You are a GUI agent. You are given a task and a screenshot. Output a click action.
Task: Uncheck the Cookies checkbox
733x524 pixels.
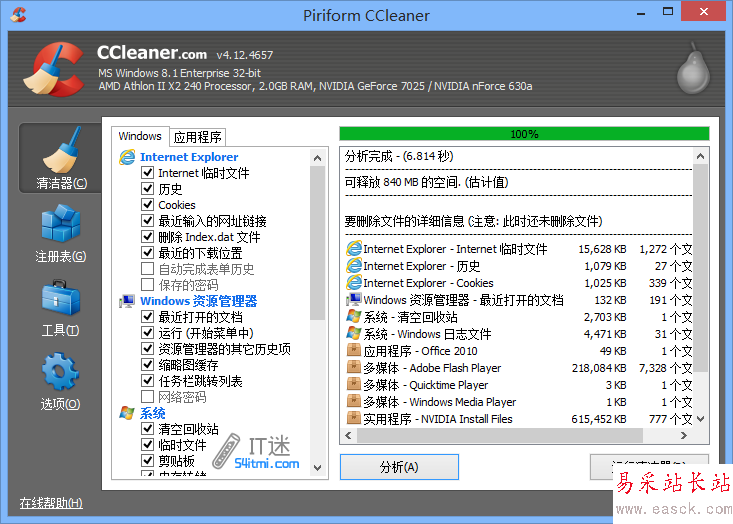click(148, 204)
